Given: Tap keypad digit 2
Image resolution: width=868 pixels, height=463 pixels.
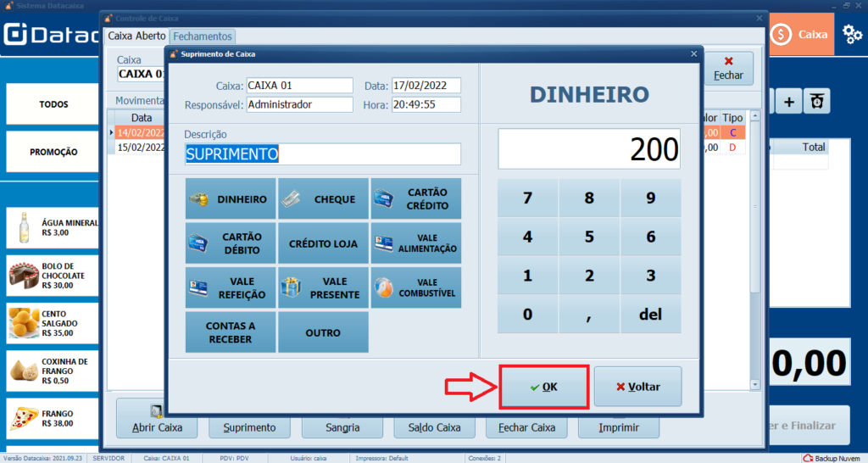Looking at the screenshot, I should [589, 276].
